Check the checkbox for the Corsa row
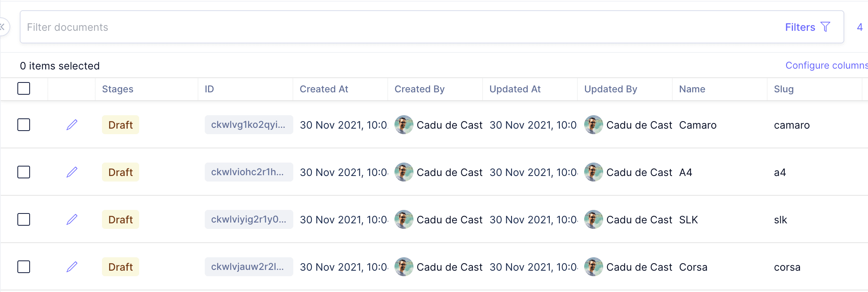868x292 pixels. [24, 267]
